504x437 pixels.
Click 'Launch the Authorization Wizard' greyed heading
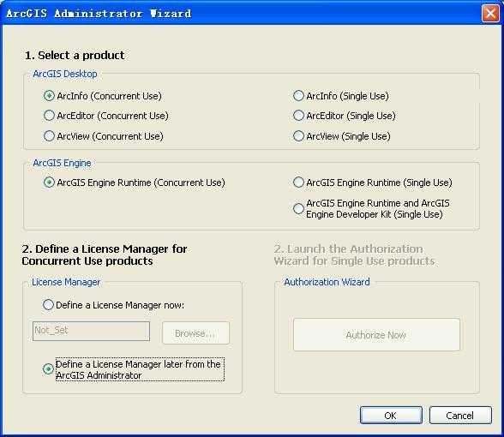point(355,254)
